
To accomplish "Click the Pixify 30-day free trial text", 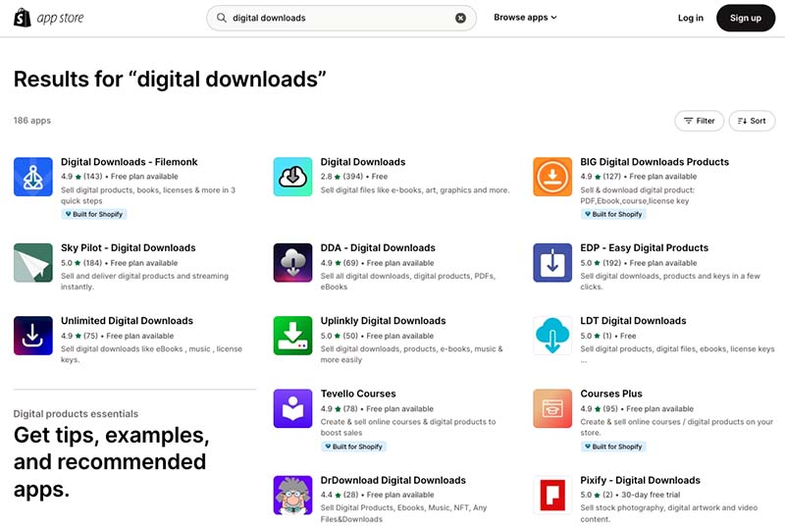I will coord(651,495).
